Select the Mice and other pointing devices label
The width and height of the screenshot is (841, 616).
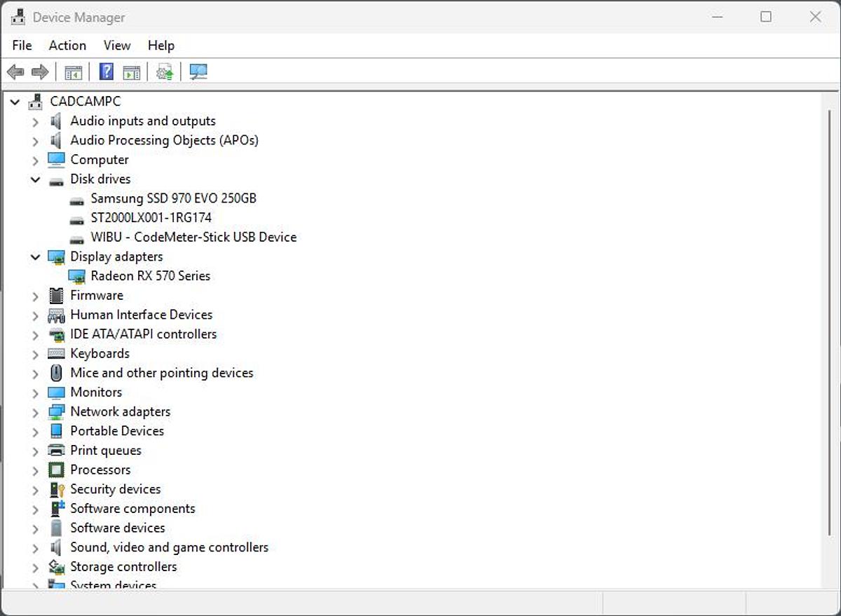162,373
